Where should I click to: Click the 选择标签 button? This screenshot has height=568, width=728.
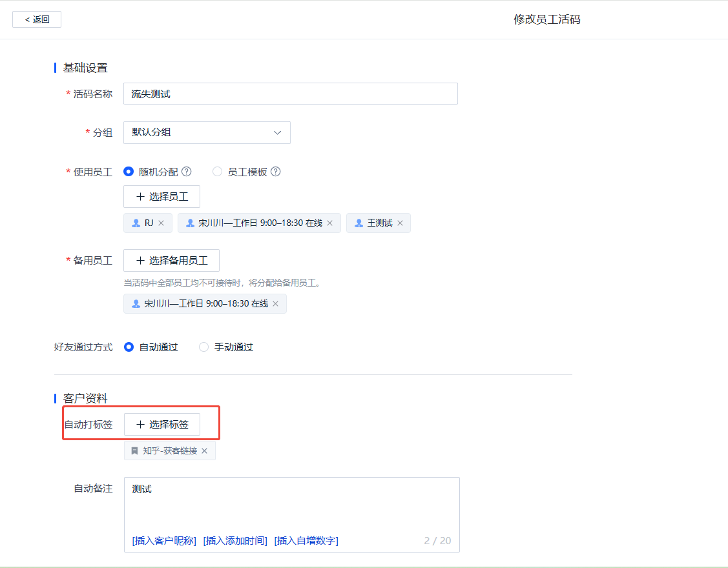click(162, 425)
